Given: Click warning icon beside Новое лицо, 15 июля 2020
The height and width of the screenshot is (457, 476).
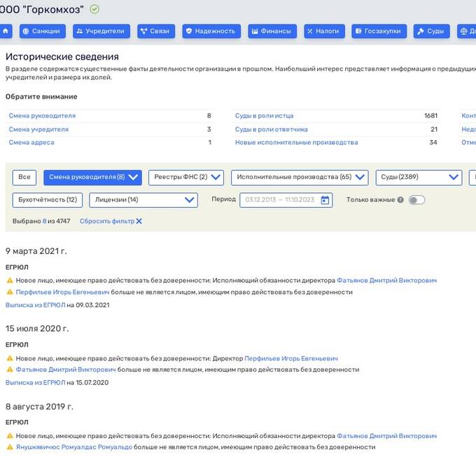Looking at the screenshot, I should coord(10,358).
